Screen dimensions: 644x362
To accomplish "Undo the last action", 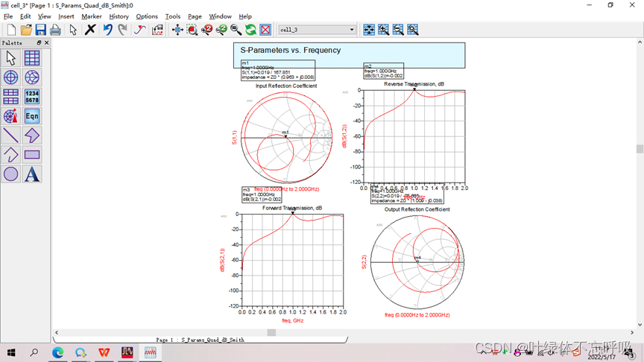I will pyautogui.click(x=107, y=30).
